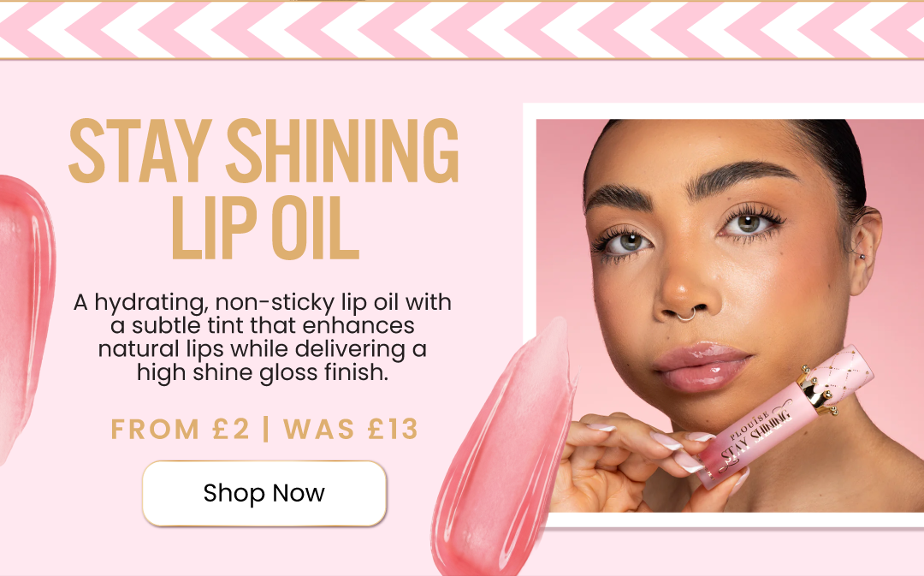Click the divider bar between prices
The width and height of the screenshot is (924, 576).
pos(266,429)
